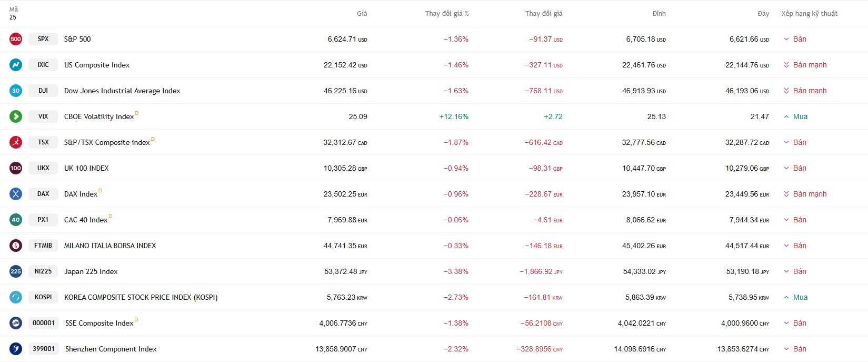Click the DAX blue logo icon

coord(16,194)
